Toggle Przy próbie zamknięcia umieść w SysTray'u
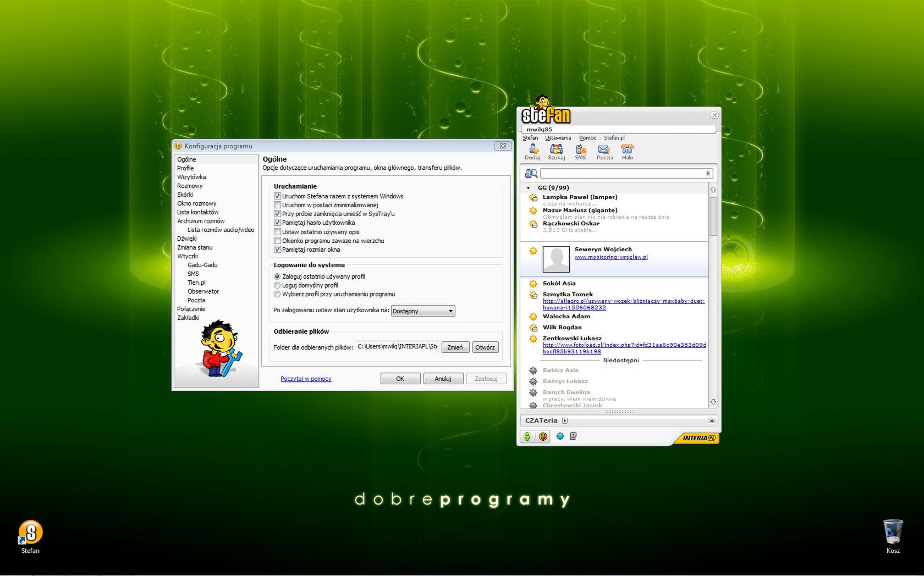Image resolution: width=924 pixels, height=576 pixels. (277, 214)
